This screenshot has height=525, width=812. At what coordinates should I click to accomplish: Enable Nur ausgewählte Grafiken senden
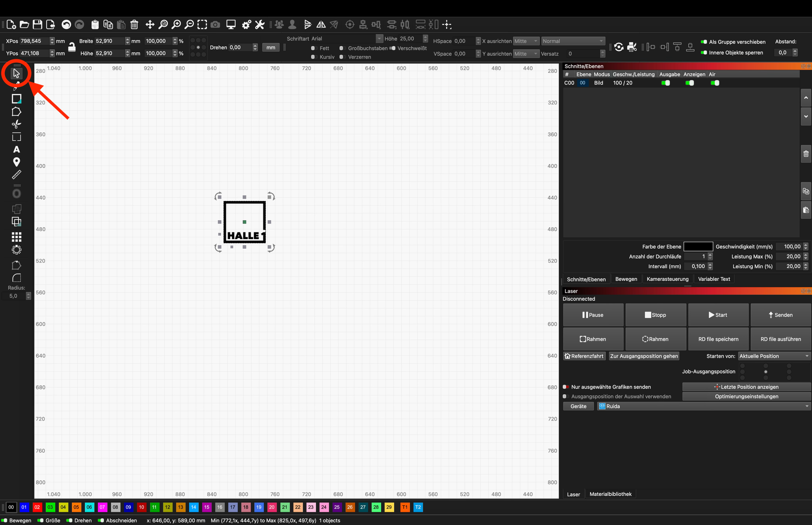566,387
